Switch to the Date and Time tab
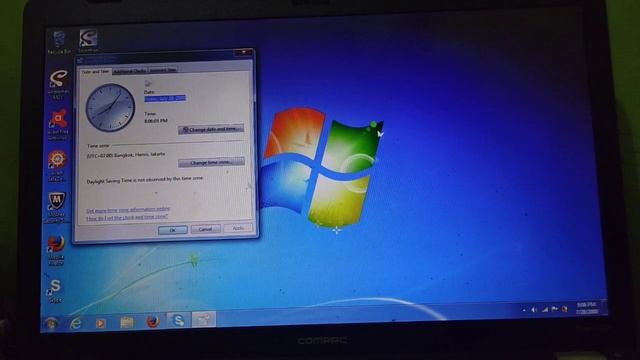Viewport: 640px width, 360px height. [x=95, y=72]
